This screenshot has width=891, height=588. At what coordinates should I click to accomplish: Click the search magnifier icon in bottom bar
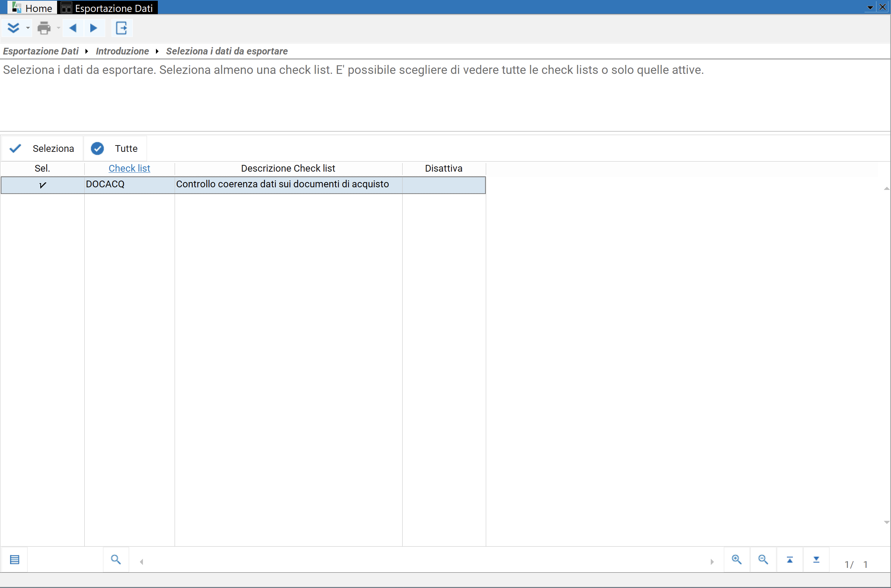[116, 560]
